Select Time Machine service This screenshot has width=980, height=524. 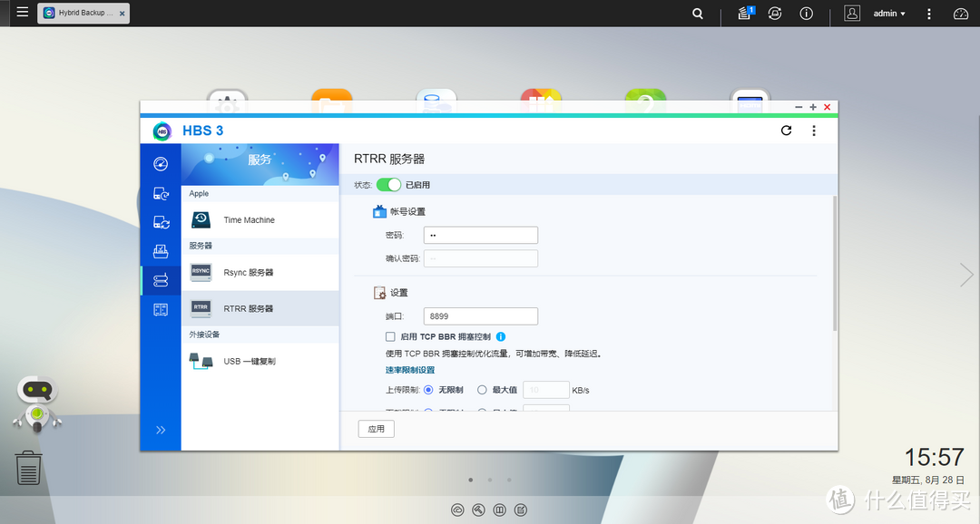pyautogui.click(x=260, y=219)
